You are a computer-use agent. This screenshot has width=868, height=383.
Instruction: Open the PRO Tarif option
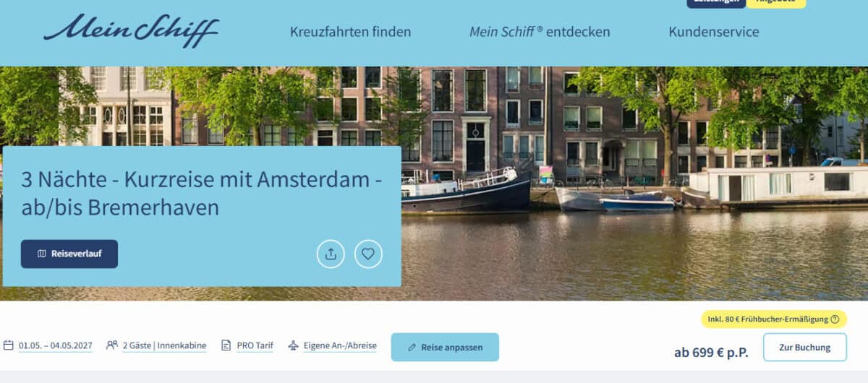[255, 345]
